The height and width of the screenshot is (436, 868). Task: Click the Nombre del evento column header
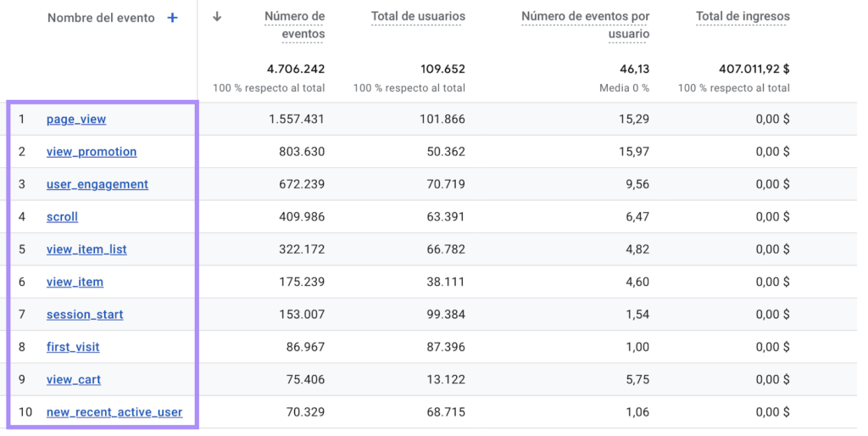pos(100,18)
